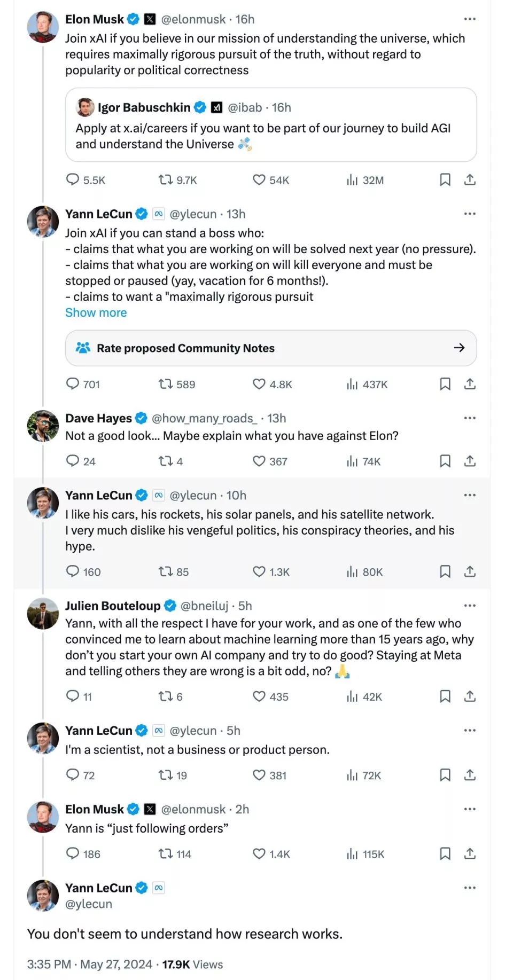Bookmark Elon's 'just following orders' tweet
The height and width of the screenshot is (980, 513).
[x=445, y=854]
